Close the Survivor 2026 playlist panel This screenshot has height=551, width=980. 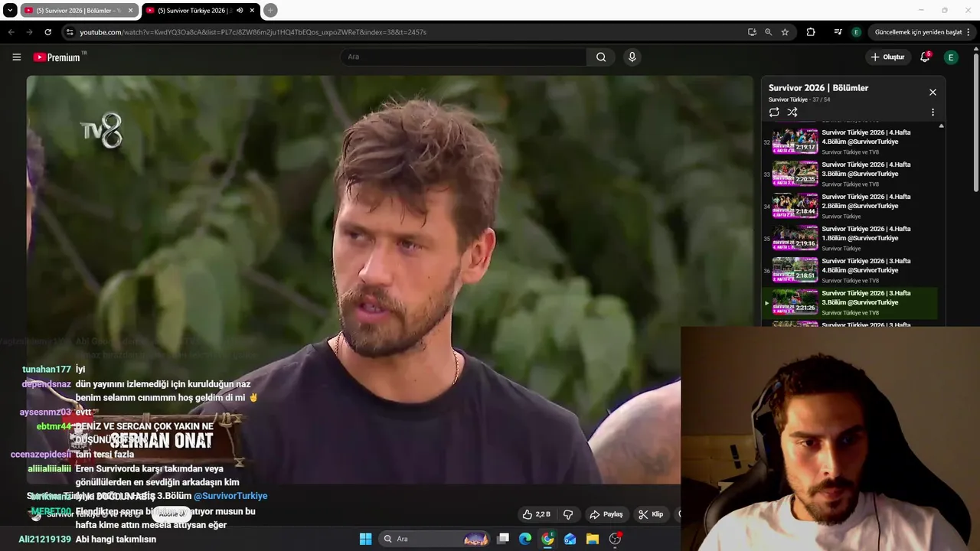click(x=933, y=92)
